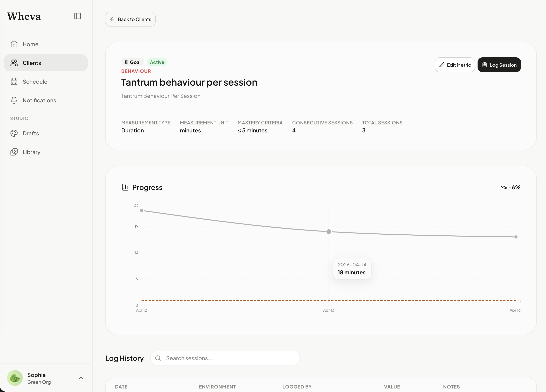Click the ≤ 5 minutes mastery criteria
The width and height of the screenshot is (546, 392).
pos(252,130)
